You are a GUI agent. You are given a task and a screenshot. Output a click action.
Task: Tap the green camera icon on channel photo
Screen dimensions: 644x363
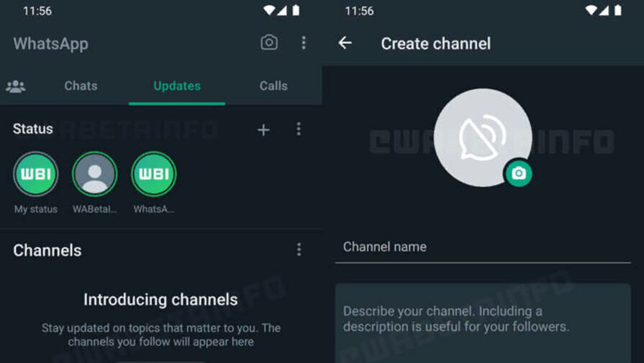tap(519, 173)
